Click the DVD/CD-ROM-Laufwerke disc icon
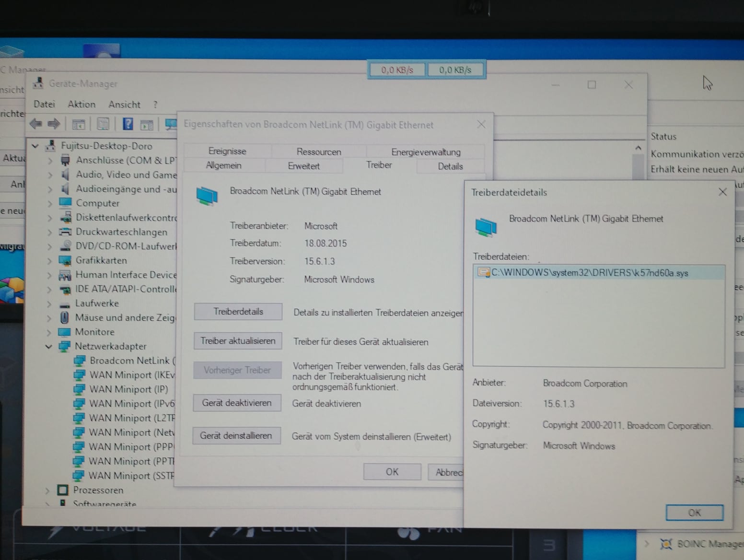Screen dimensions: 744x560 point(65,246)
